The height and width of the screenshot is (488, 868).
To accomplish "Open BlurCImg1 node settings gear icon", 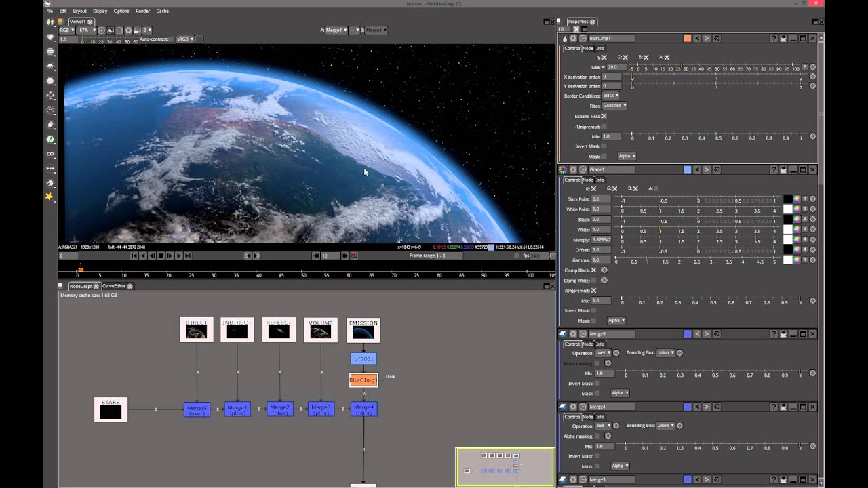I will tap(574, 39).
